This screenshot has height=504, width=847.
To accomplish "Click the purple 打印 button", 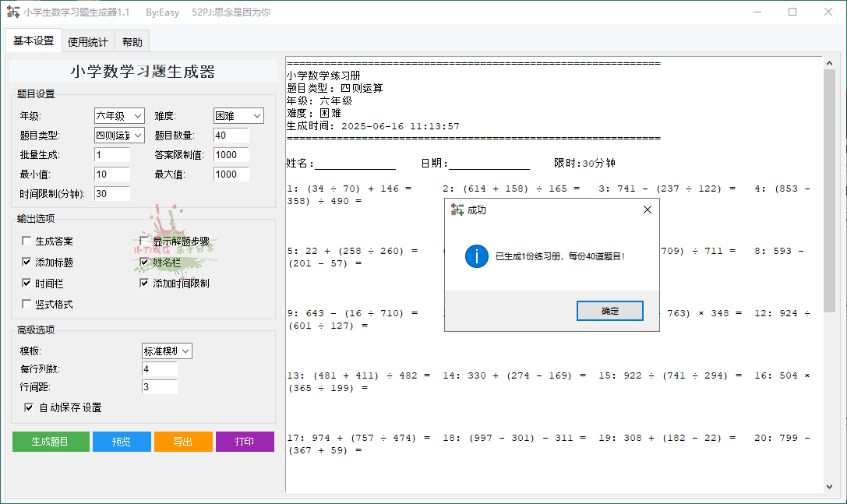I will pos(245,442).
